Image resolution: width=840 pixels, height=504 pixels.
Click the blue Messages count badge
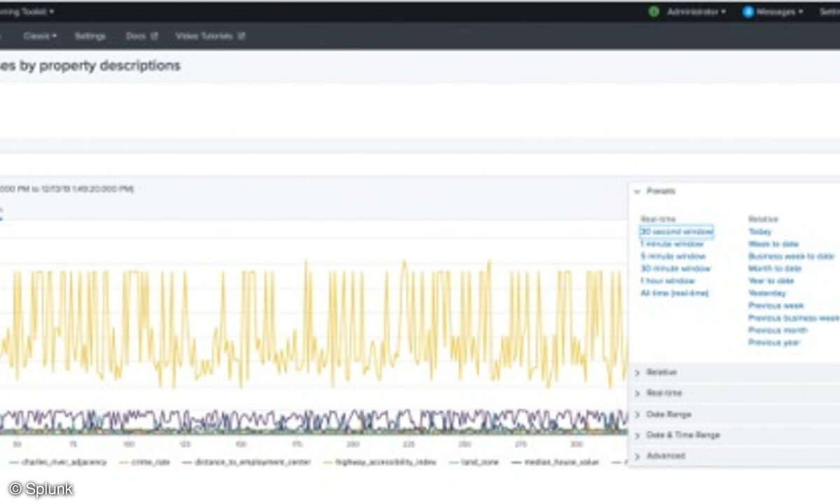[x=748, y=12]
